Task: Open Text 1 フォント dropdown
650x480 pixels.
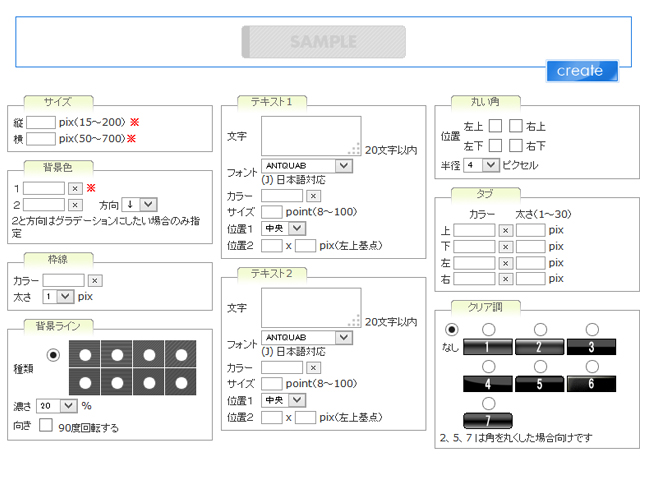Action: pyautogui.click(x=307, y=166)
